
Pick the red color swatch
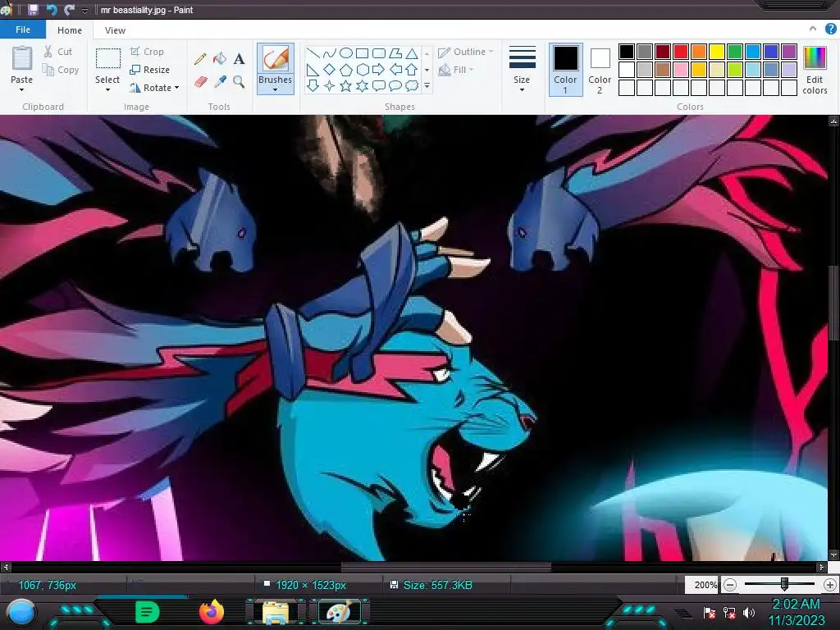tap(681, 52)
